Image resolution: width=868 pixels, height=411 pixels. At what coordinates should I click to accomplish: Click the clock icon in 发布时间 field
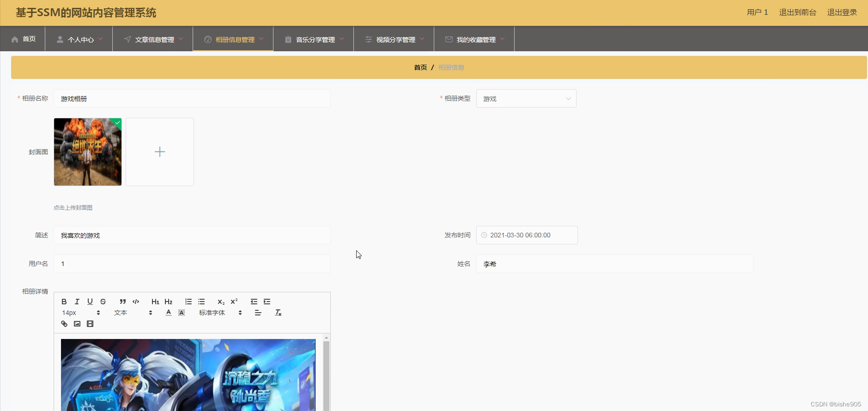pos(484,235)
